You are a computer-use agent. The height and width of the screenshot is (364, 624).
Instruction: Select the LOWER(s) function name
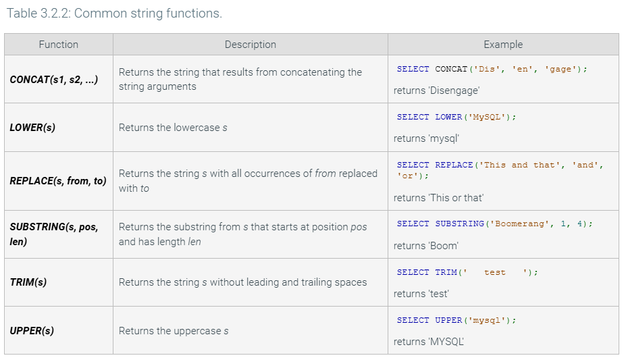click(32, 127)
